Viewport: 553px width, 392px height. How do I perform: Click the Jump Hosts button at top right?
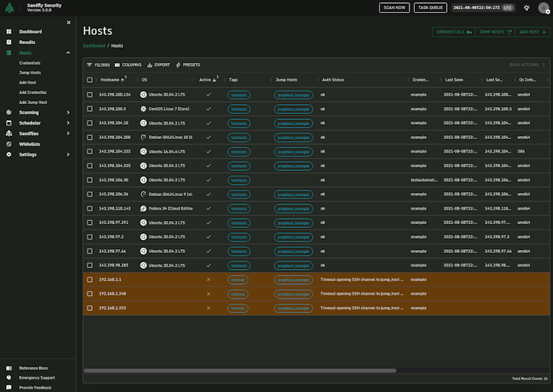[495, 32]
